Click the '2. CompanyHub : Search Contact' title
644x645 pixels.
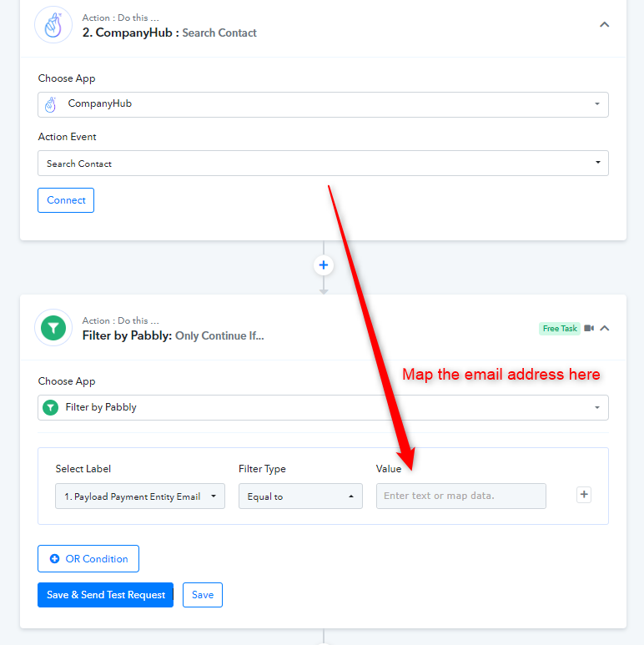169,33
